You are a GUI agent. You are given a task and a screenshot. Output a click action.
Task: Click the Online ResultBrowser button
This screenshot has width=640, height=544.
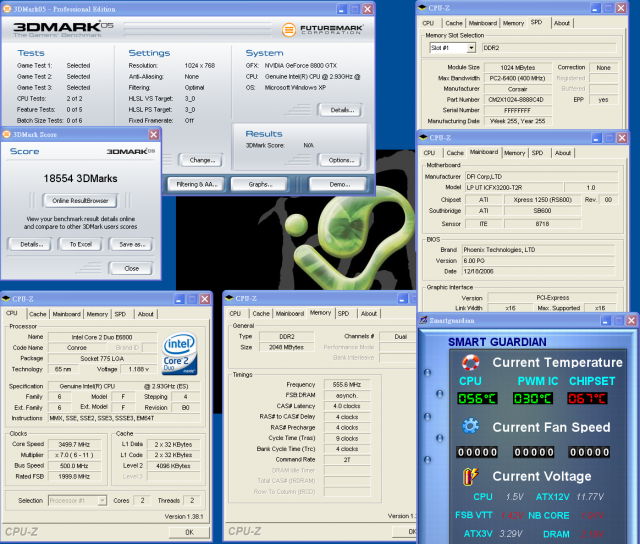[x=80, y=200]
